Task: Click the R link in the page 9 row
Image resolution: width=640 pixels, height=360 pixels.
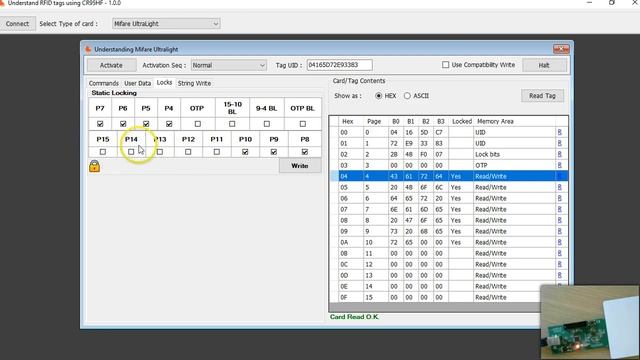Action: tap(560, 231)
